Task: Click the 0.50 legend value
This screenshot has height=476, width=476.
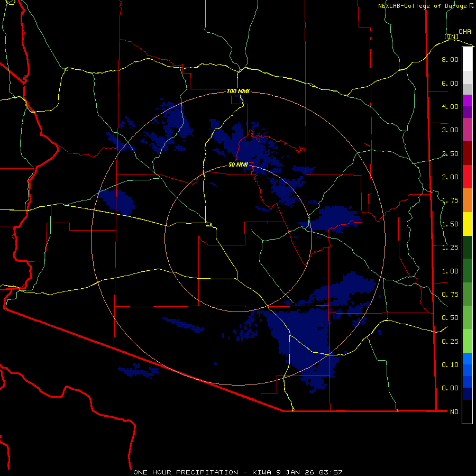Action: [x=450, y=318]
